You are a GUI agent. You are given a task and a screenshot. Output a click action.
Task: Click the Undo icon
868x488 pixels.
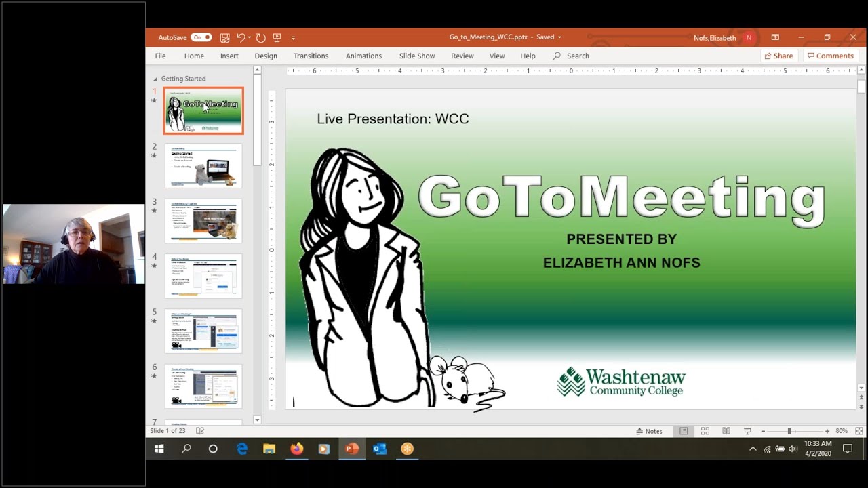[241, 37]
